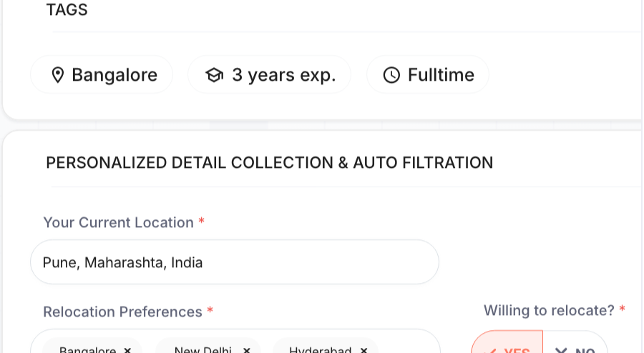Select the New Delhi preference chip
The height and width of the screenshot is (353, 644).
point(203,349)
